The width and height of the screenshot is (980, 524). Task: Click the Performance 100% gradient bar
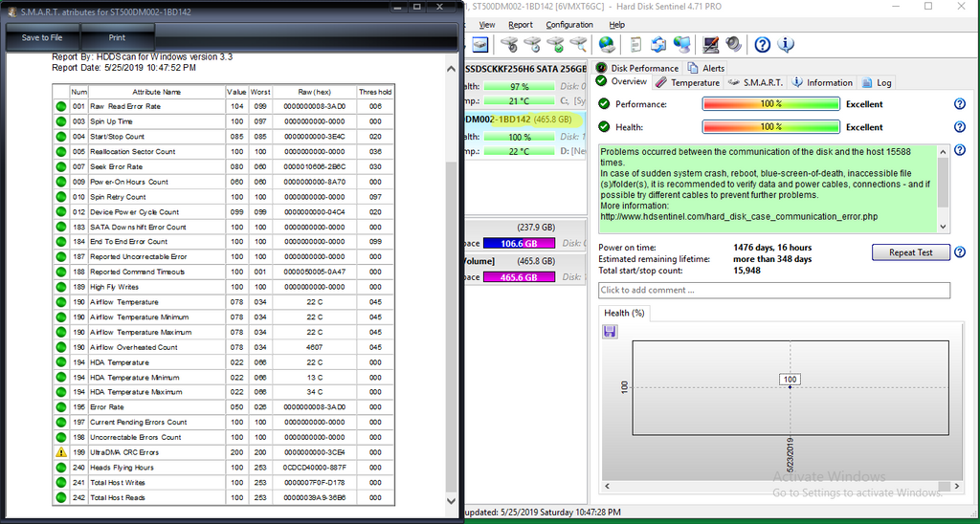click(x=771, y=104)
